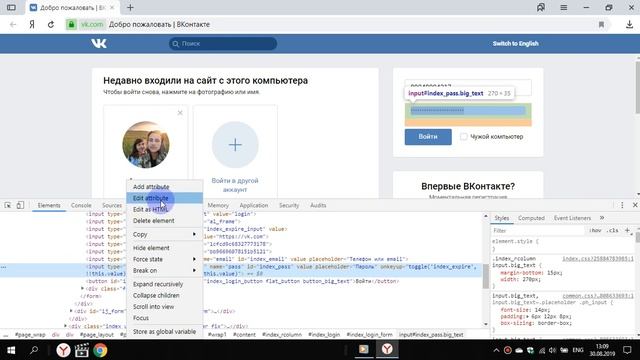Click Switch to English link

coord(515,43)
